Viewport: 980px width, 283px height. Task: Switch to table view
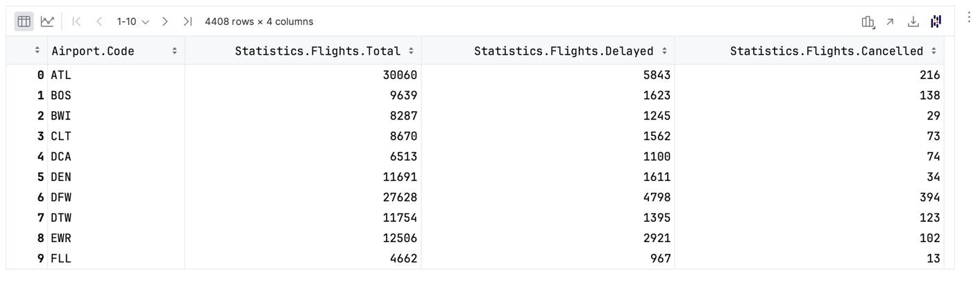(24, 22)
